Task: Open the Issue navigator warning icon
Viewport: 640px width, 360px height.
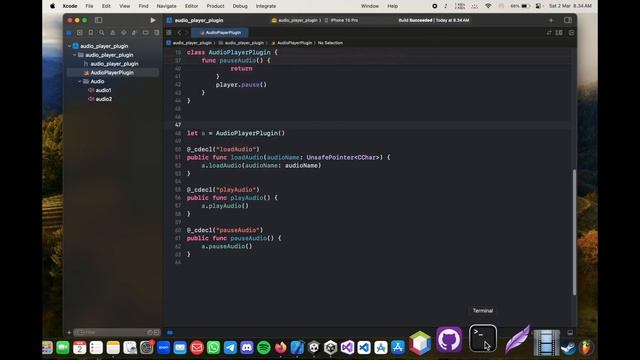Action: pos(113,33)
